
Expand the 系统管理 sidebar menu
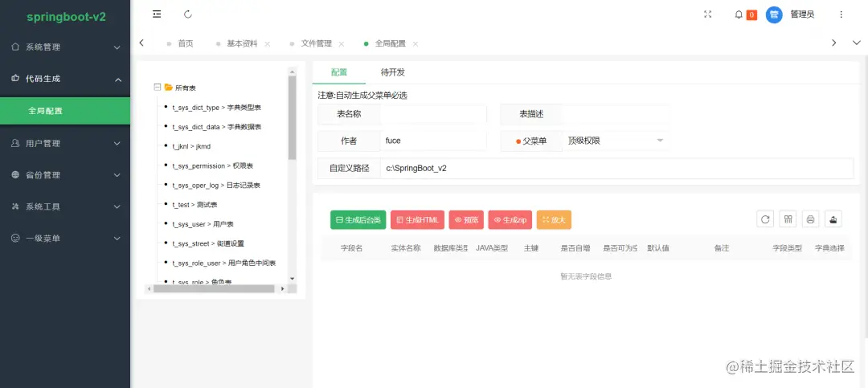click(65, 47)
